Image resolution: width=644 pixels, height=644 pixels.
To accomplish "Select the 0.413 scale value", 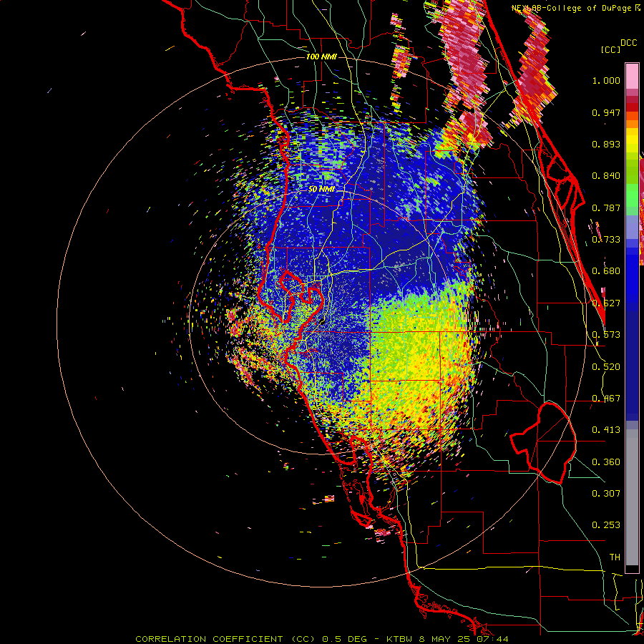I will (x=606, y=430).
